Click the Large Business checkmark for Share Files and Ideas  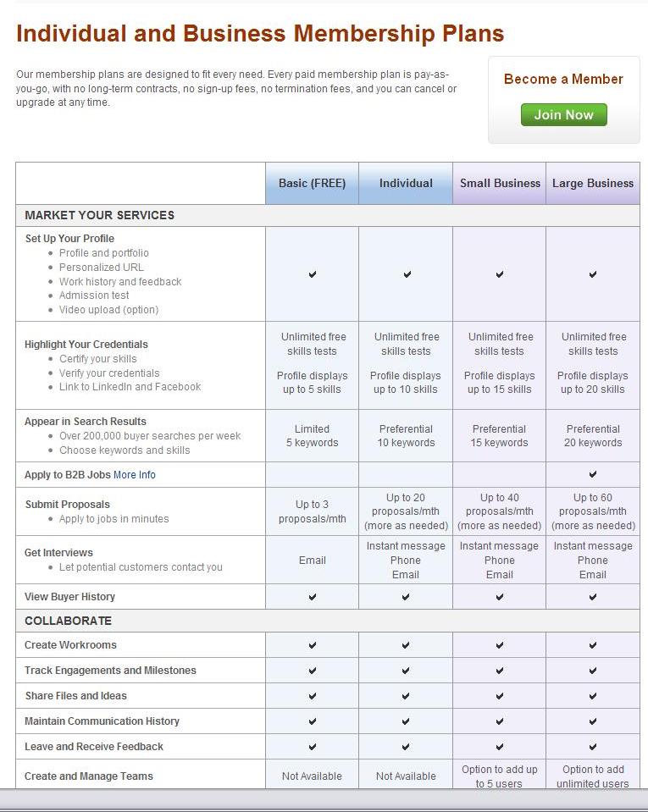(x=593, y=696)
